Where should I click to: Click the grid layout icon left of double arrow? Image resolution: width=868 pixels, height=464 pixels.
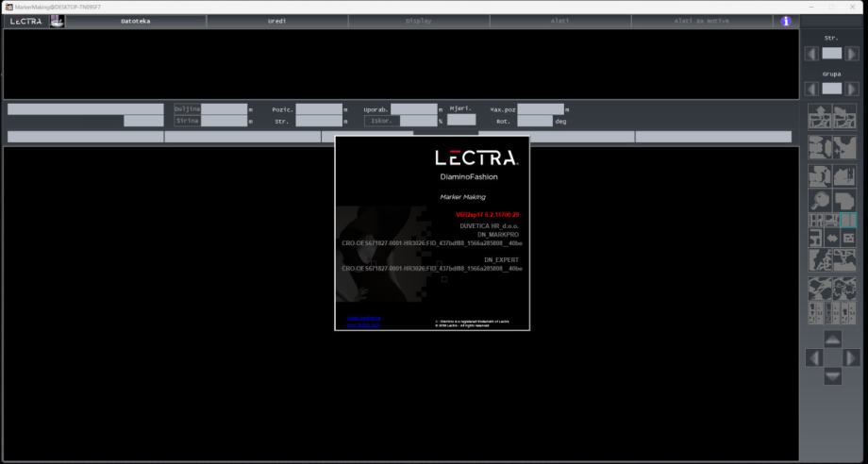pos(816,239)
